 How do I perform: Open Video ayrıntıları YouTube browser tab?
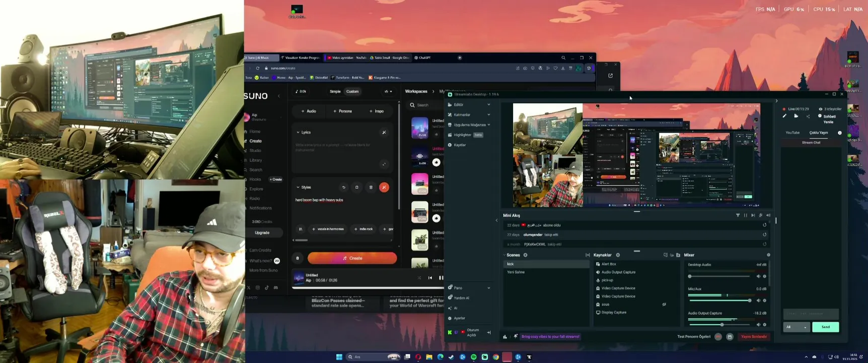tap(347, 58)
